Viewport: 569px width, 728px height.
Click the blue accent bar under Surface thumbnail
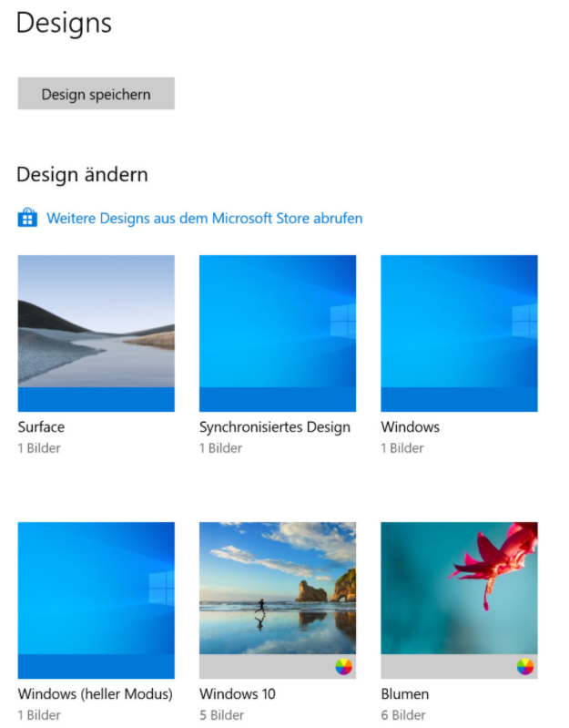(x=96, y=400)
